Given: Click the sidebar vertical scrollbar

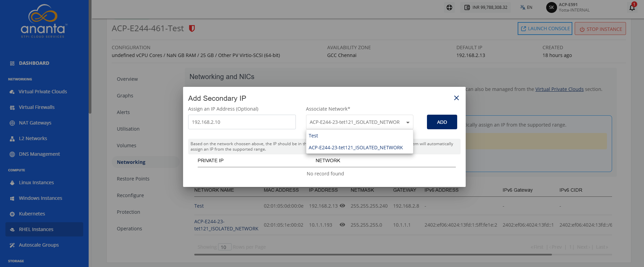Looking at the screenshot, I should pyautogui.click(x=90, y=57).
